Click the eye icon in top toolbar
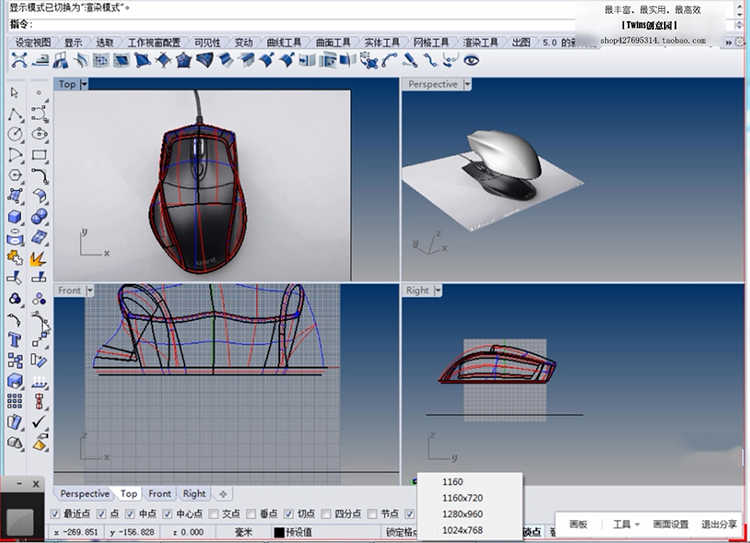This screenshot has height=543, width=750. (470, 60)
